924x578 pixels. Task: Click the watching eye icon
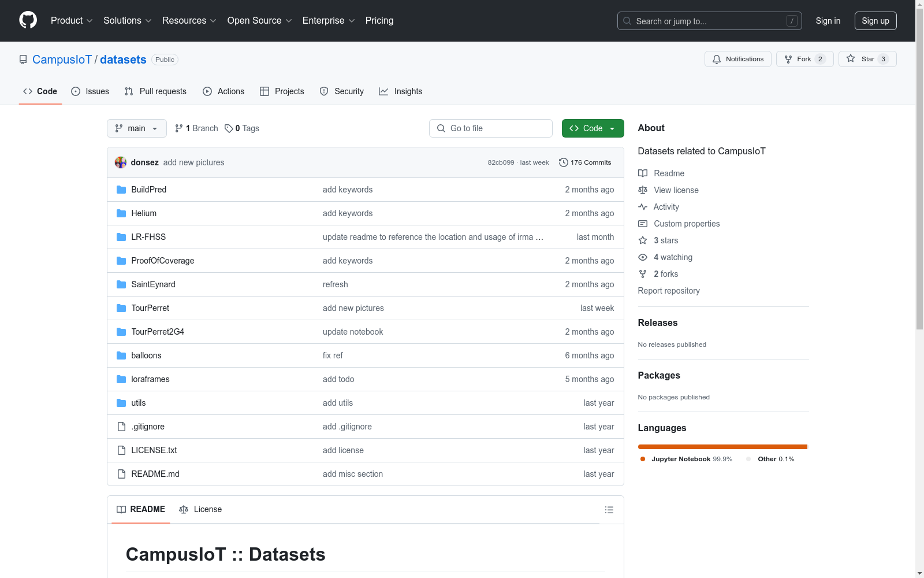643,257
